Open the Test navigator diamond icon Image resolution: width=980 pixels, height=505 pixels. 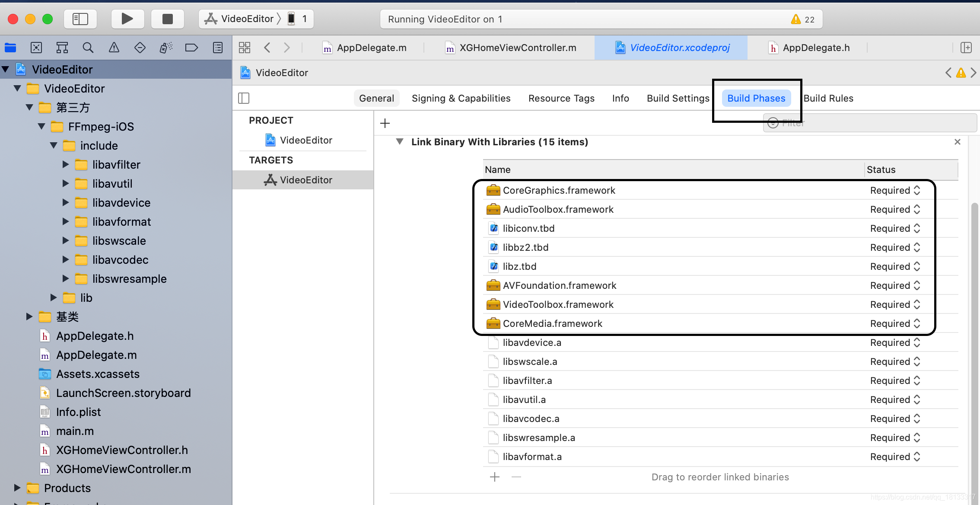140,48
